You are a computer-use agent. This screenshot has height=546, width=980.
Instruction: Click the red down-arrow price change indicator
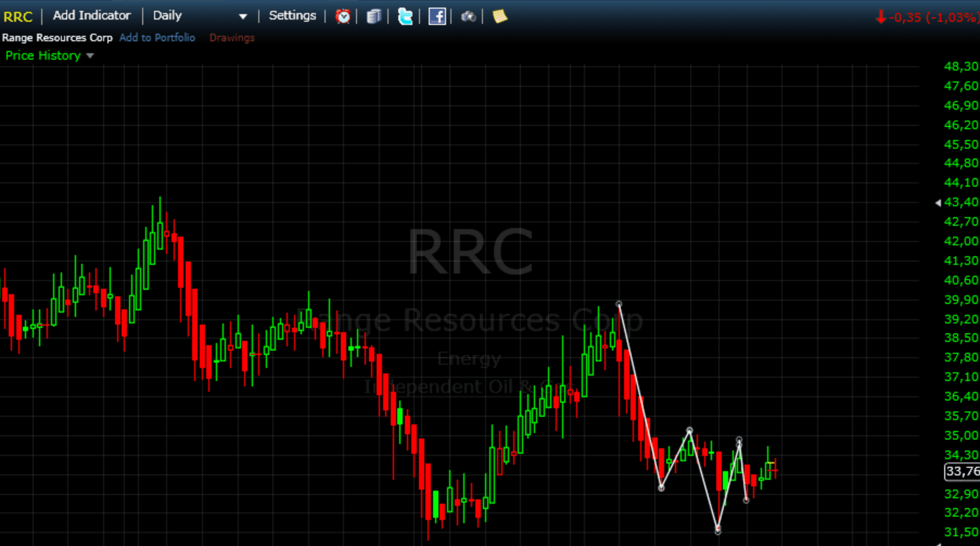tap(881, 17)
